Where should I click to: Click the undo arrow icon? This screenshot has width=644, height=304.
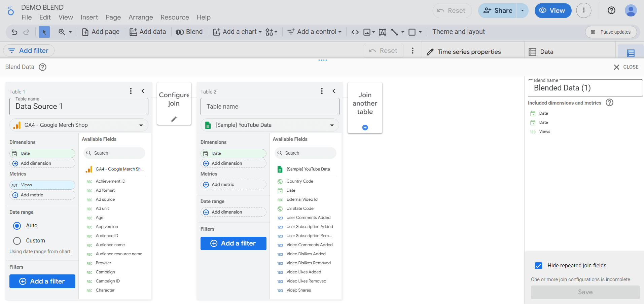14,32
